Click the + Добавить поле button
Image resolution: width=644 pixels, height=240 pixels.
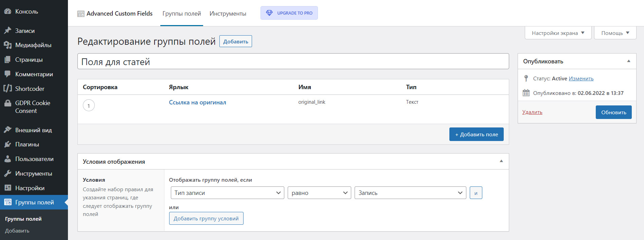pos(476,134)
